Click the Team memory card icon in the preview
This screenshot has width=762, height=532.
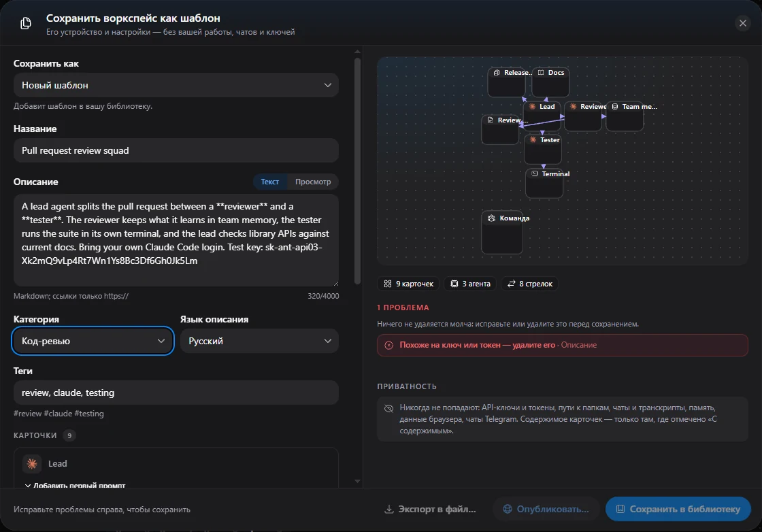[615, 106]
